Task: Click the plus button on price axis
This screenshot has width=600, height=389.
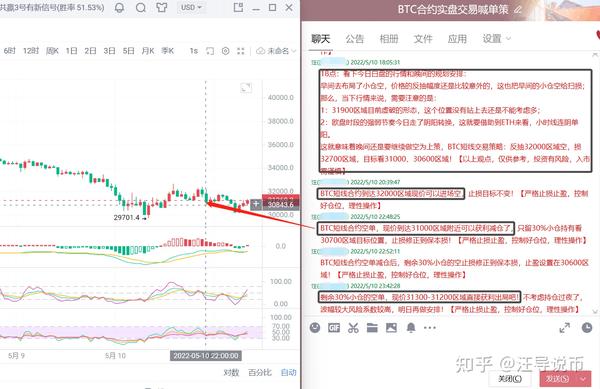Action: pyautogui.click(x=256, y=204)
